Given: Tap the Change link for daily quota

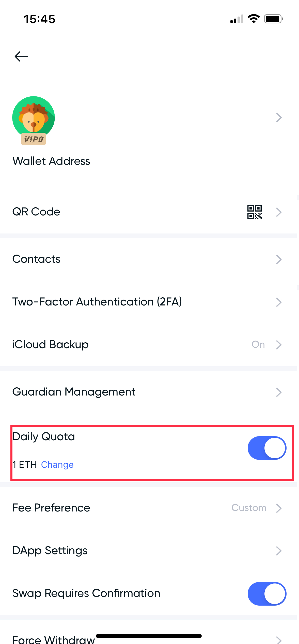Looking at the screenshot, I should point(57,465).
